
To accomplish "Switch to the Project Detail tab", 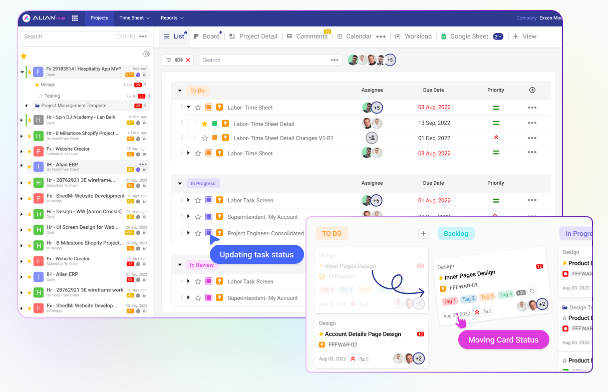I will pos(253,36).
